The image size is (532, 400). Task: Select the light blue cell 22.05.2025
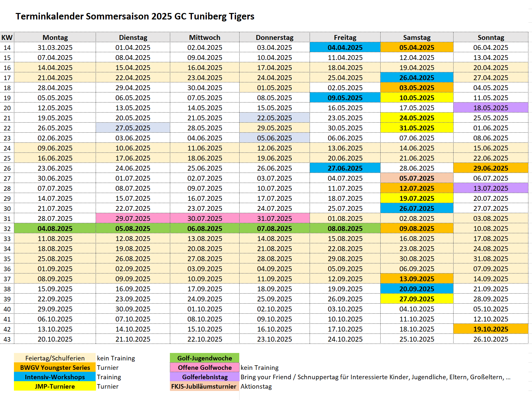(x=275, y=118)
